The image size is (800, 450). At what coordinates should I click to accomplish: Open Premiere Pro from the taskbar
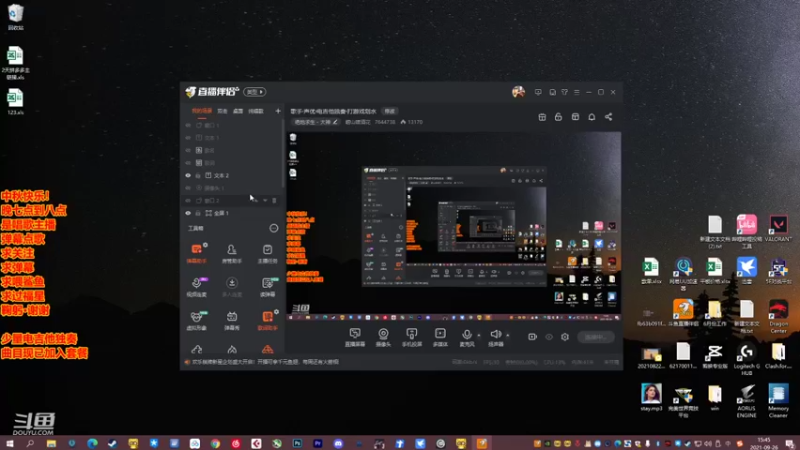click(x=317, y=443)
